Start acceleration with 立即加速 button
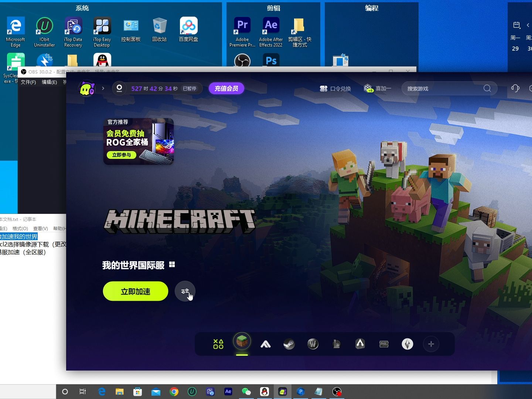This screenshot has height=399, width=532. [136, 291]
